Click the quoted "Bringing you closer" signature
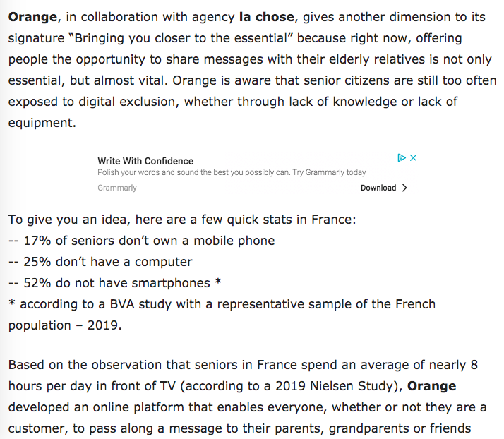Screen dimensions: 504x439 click(x=181, y=38)
